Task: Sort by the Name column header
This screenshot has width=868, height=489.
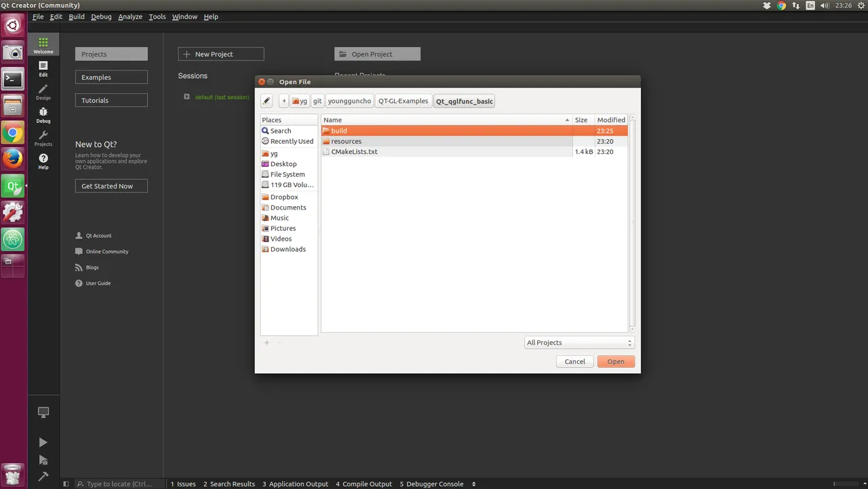Action: [x=447, y=120]
